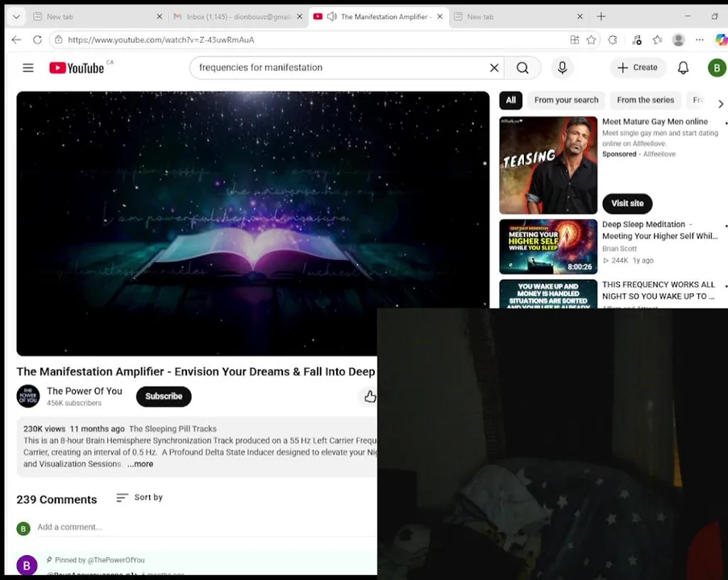Click the Add a comment field

[x=206, y=527]
